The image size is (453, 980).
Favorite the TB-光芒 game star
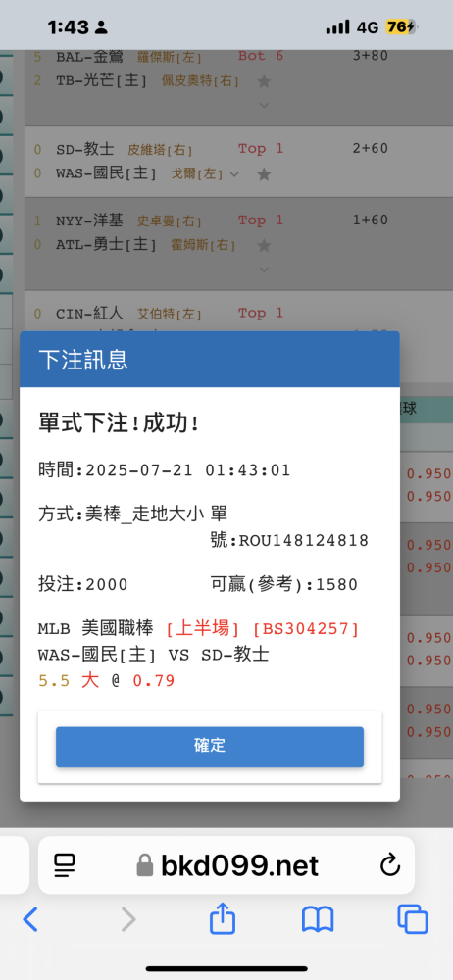pyautogui.click(x=264, y=80)
